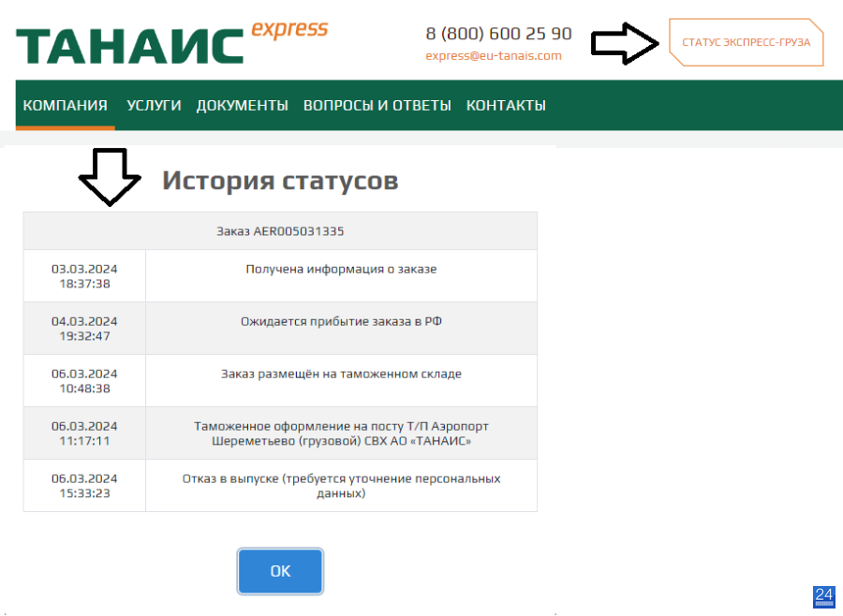Select status Ожидается прибытие заказа в РФ
The image size is (843, 616).
pos(341,321)
